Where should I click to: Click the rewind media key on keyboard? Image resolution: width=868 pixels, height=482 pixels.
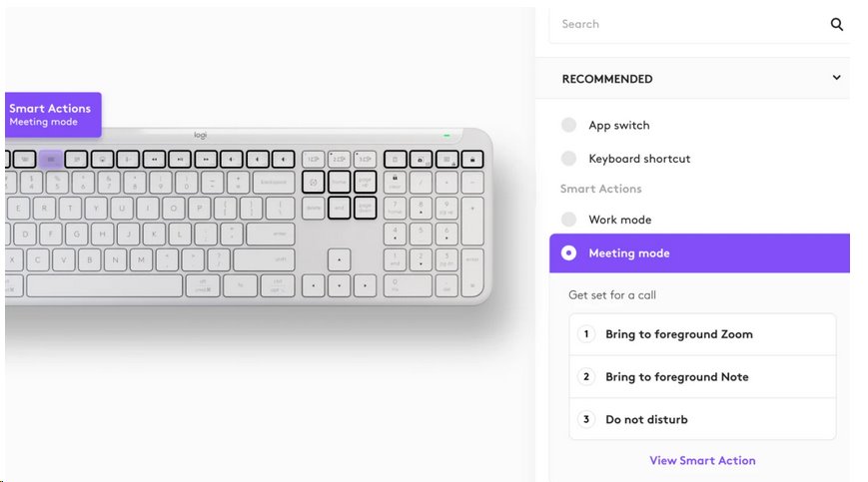click(154, 159)
